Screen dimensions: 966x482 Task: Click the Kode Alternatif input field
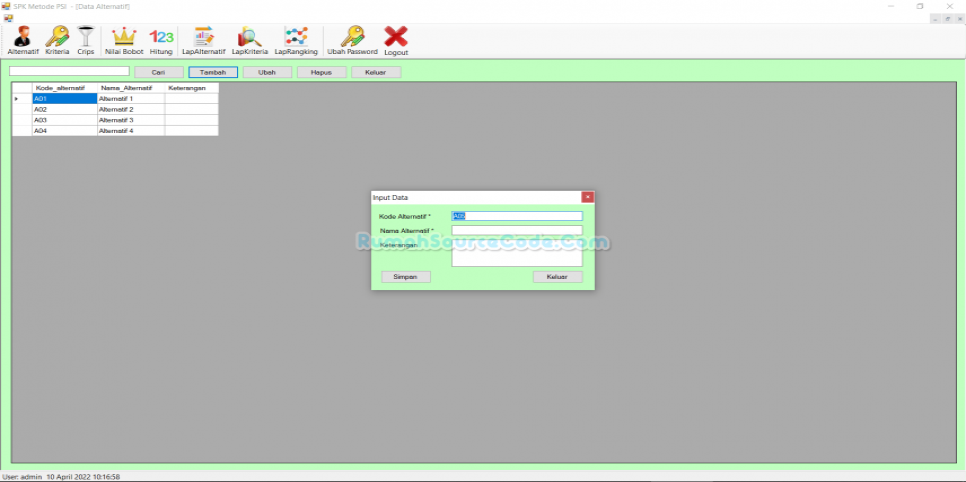coord(516,216)
